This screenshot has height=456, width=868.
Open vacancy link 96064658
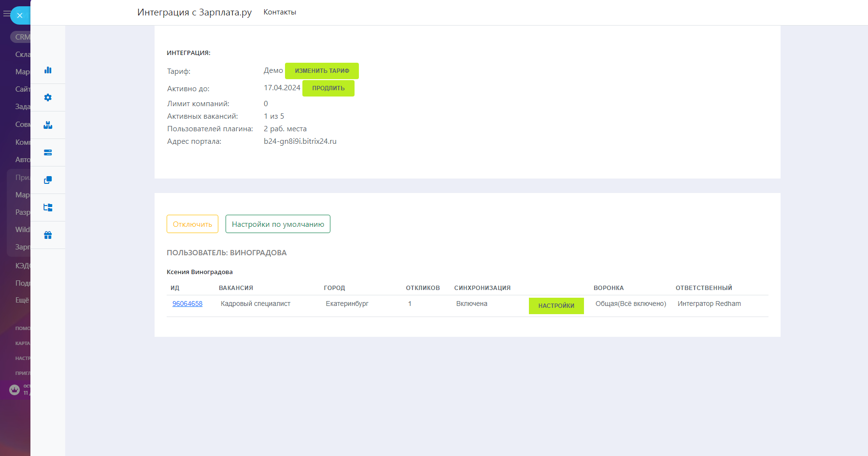pos(187,304)
